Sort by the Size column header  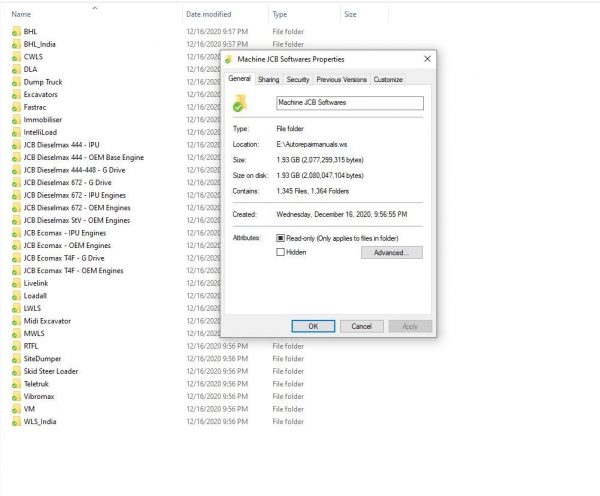350,14
